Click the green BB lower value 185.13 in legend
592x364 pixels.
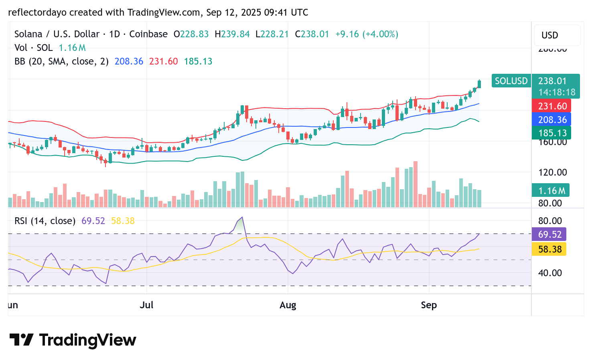click(198, 61)
